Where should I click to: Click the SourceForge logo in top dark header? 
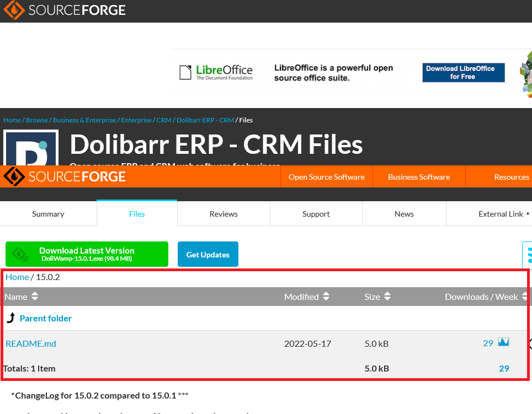(x=65, y=10)
